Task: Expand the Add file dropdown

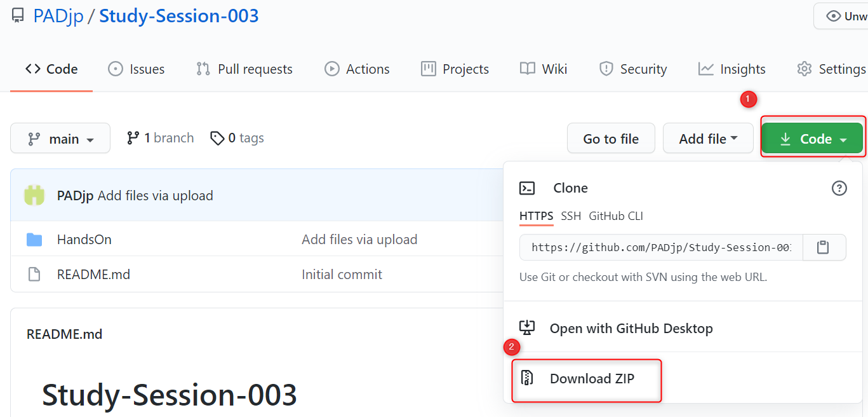Action: (x=707, y=138)
